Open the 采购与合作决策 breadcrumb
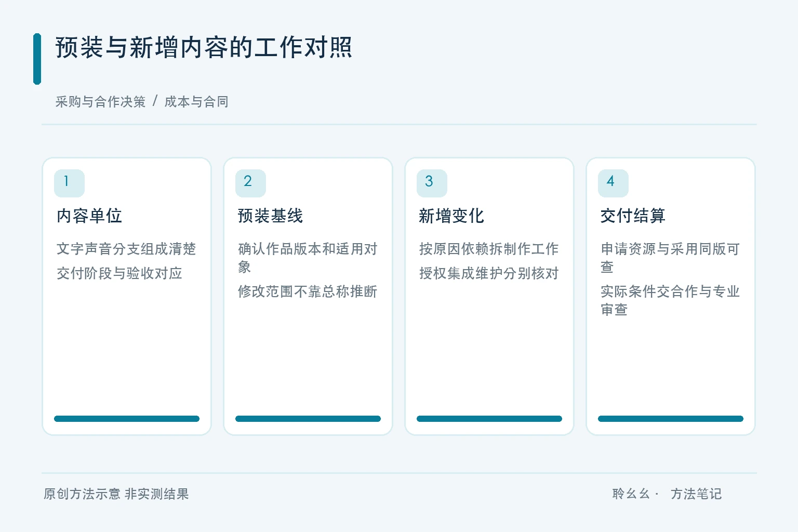The height and width of the screenshot is (532, 798). 101,101
